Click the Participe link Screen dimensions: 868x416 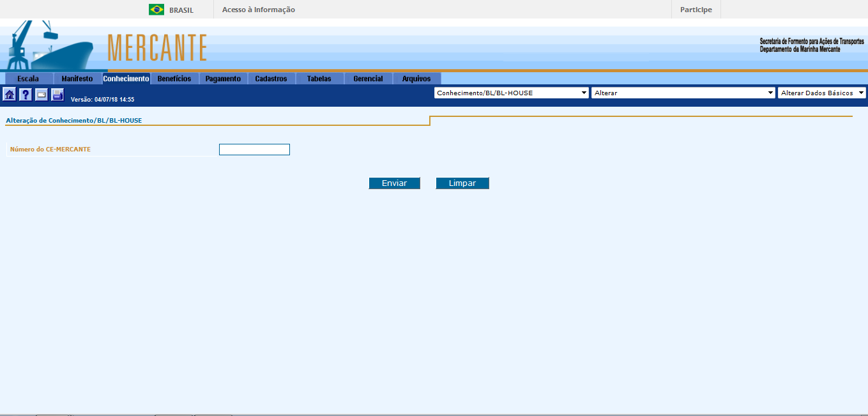pos(696,10)
